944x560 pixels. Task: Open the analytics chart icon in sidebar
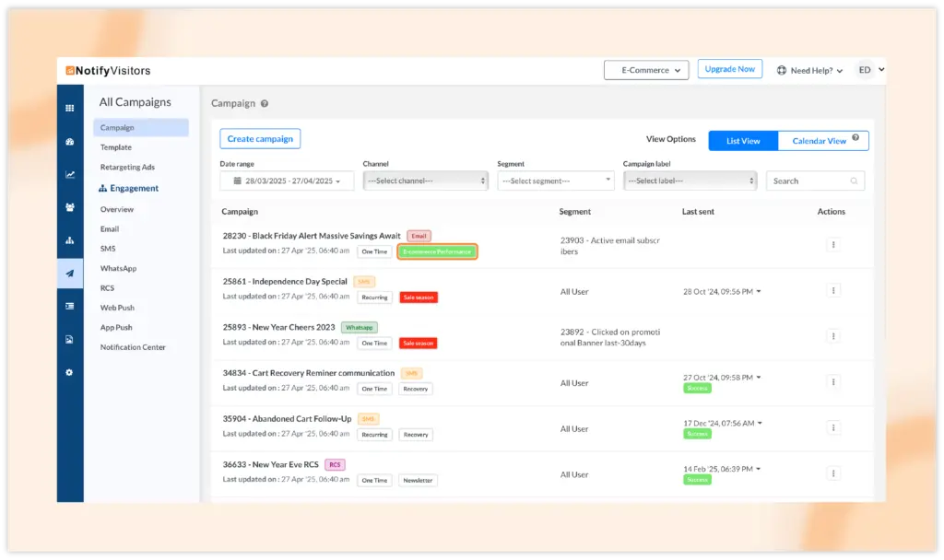pyautogui.click(x=69, y=174)
